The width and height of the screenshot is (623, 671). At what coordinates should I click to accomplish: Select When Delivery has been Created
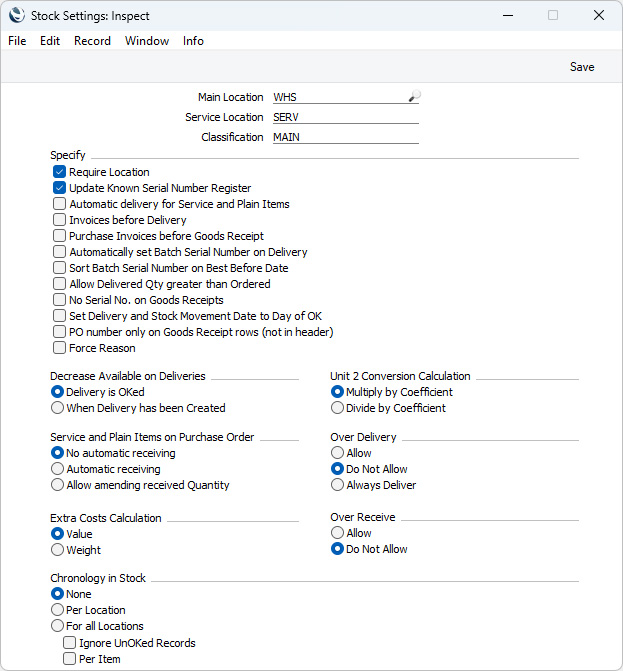(57, 408)
